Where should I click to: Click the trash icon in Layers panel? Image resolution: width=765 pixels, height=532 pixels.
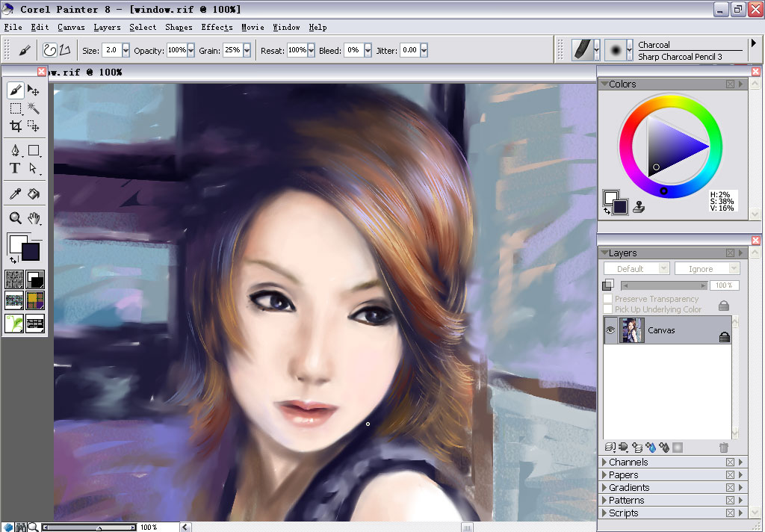pos(723,447)
